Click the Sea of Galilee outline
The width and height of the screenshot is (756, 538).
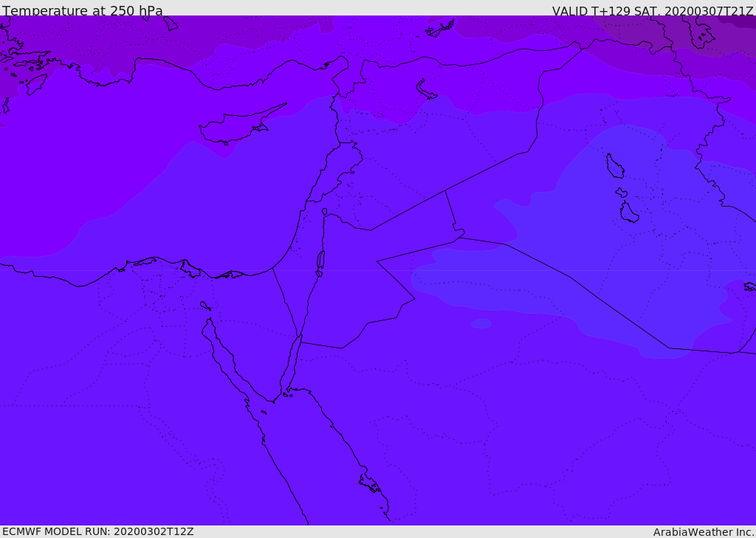[325, 212]
